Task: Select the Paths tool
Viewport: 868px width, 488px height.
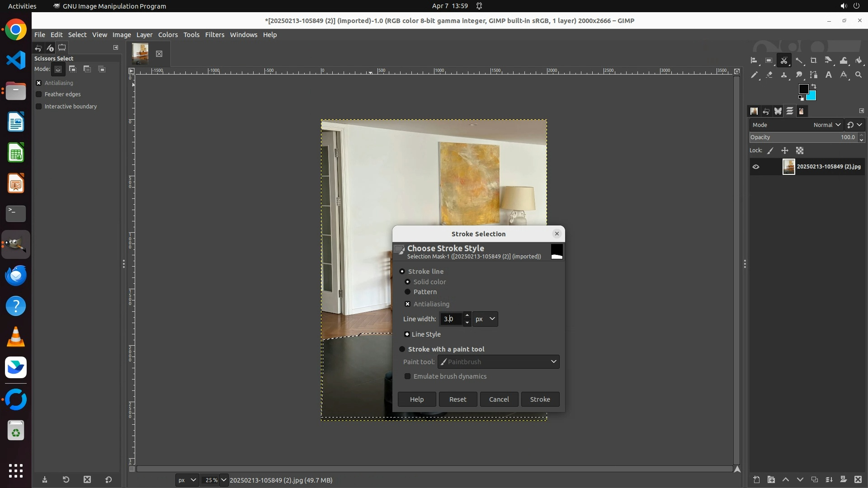Action: coord(814,75)
